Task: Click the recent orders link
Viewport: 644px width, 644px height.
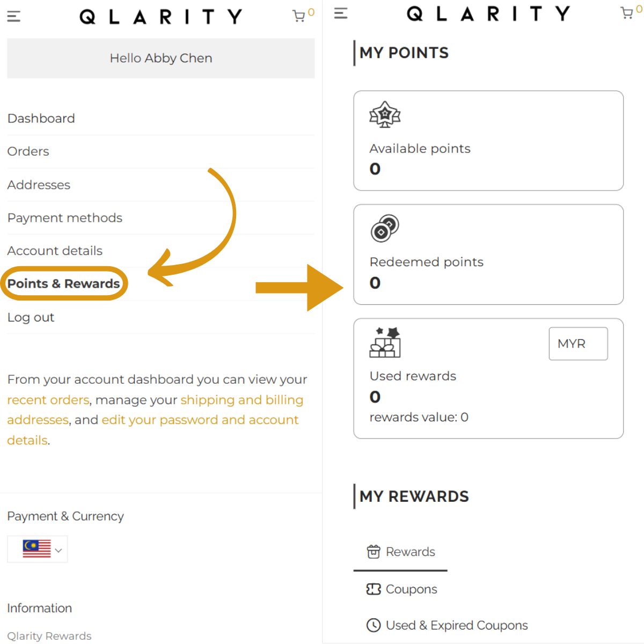Action: 48,400
